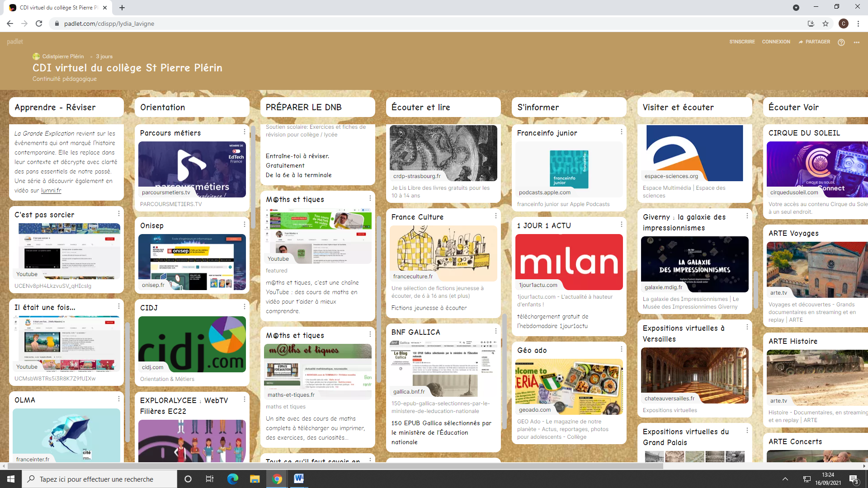Image resolution: width=868 pixels, height=488 pixels.
Task: Click the browser forward arrow
Action: 24,23
